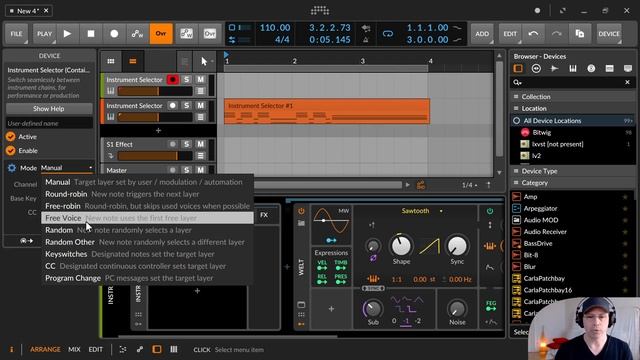Toggle the Enable checkbox
The width and height of the screenshot is (640, 360).
(x=11, y=151)
